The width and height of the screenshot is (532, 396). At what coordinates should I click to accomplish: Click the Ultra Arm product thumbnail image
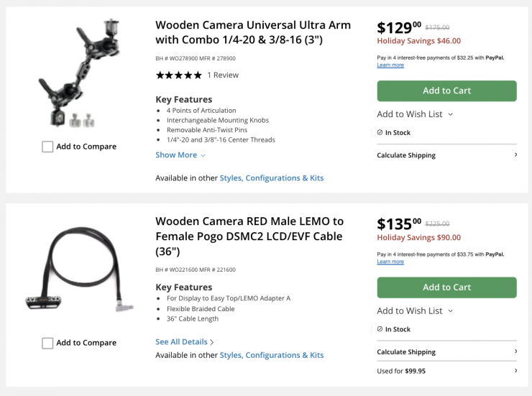tap(78, 73)
